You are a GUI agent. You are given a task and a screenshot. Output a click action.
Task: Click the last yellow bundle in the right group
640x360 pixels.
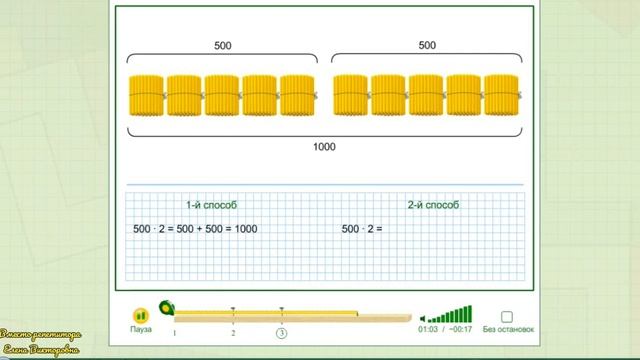point(502,95)
